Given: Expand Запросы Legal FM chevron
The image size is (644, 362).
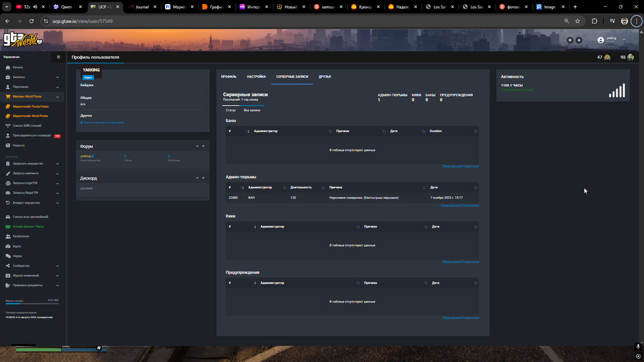Looking at the screenshot, I should 57,183.
